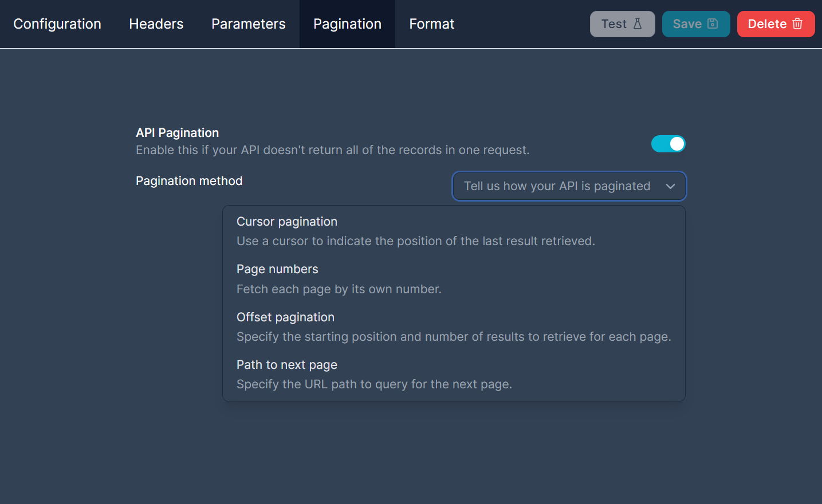This screenshot has height=504, width=822.
Task: Switch to the Configuration tab
Action: pyautogui.click(x=57, y=24)
